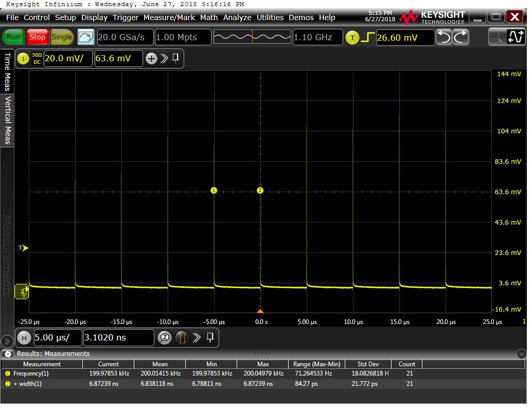Expand the horizontal toolbar double chevron
This screenshot has height=409, width=532.
(197, 338)
